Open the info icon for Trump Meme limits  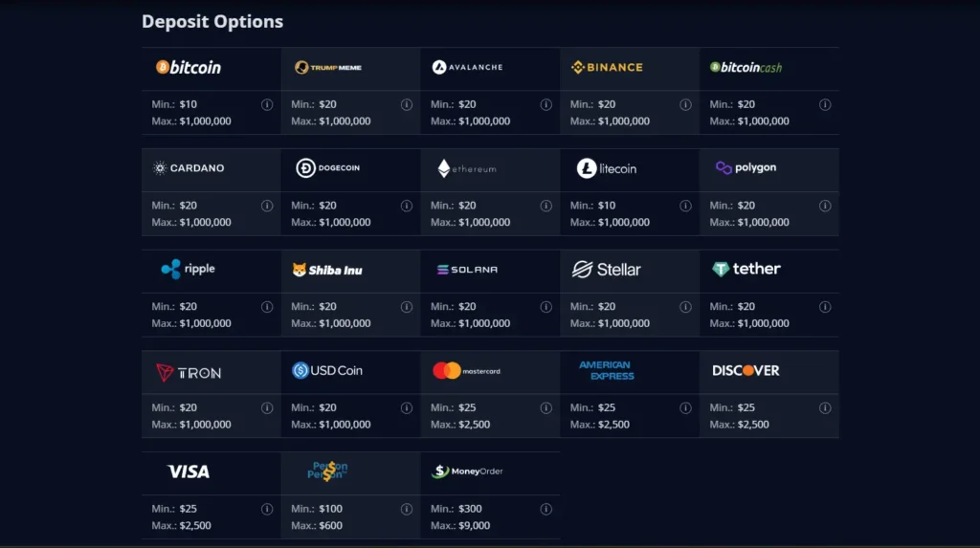click(406, 104)
